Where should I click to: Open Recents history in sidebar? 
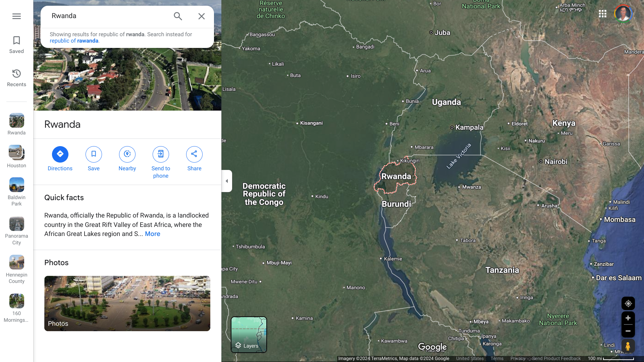[x=16, y=74]
